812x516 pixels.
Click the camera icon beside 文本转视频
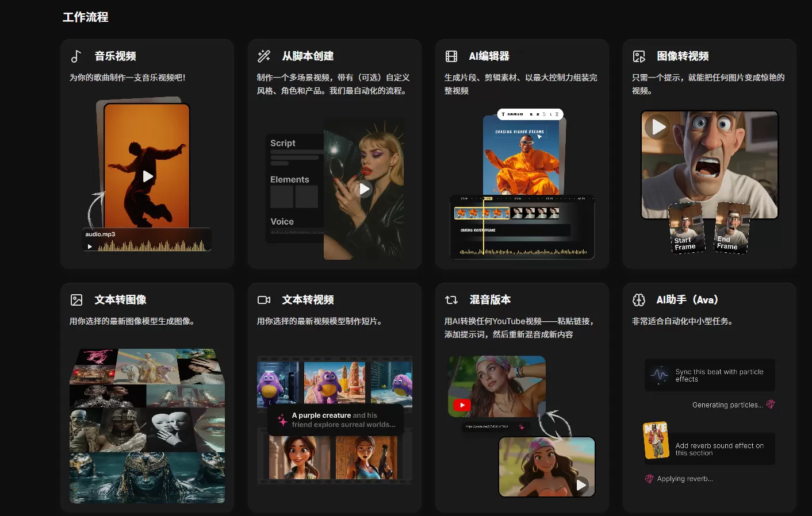pyautogui.click(x=263, y=299)
